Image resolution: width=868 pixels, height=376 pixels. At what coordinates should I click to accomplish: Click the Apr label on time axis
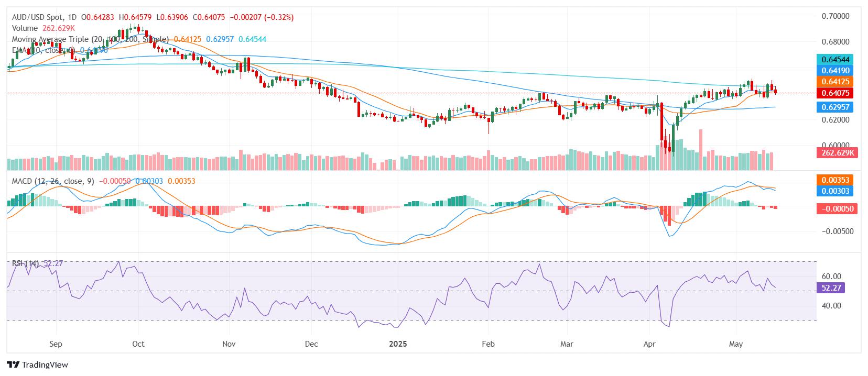pyautogui.click(x=649, y=344)
